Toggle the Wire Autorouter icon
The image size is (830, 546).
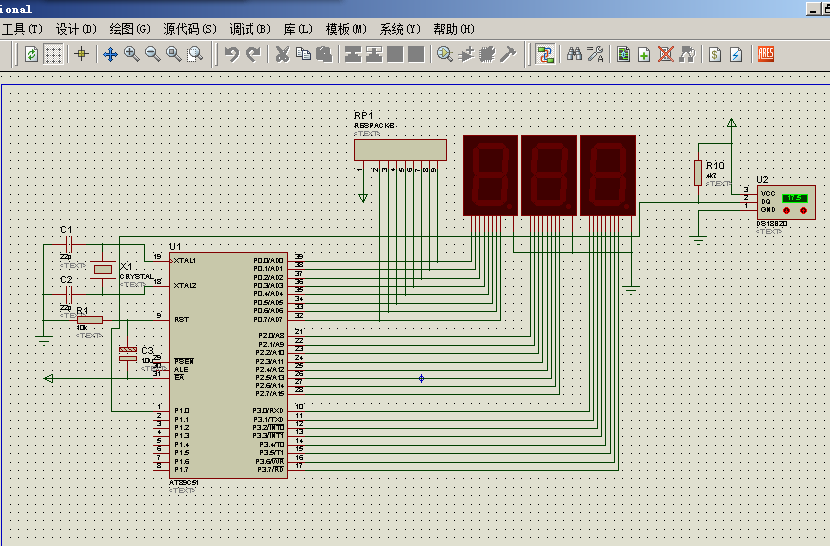[545, 54]
